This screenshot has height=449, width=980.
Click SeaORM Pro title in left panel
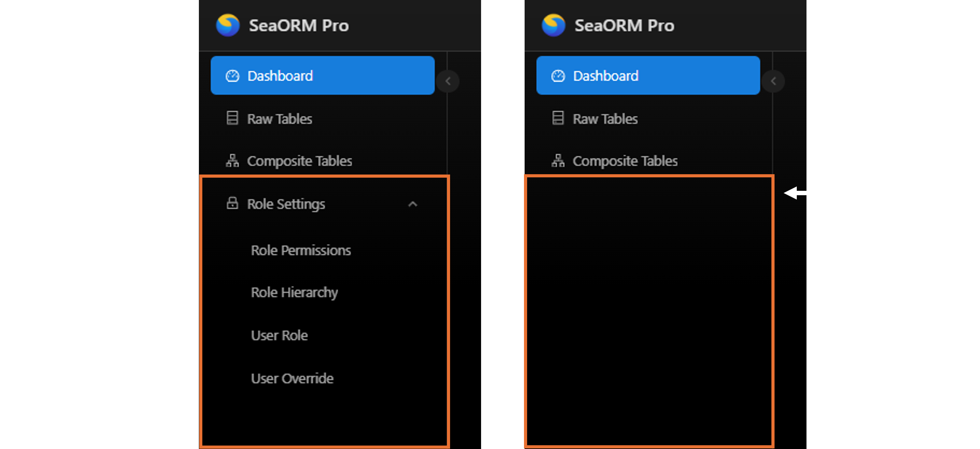pos(299,25)
